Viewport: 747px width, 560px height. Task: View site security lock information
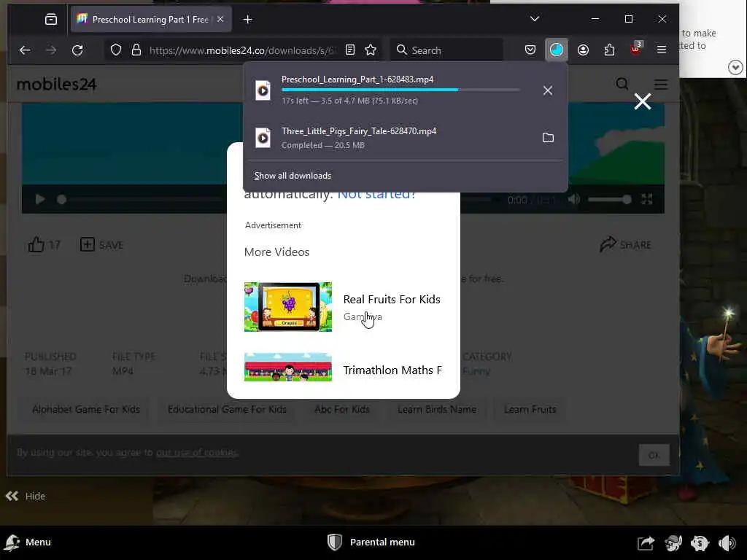(136, 50)
